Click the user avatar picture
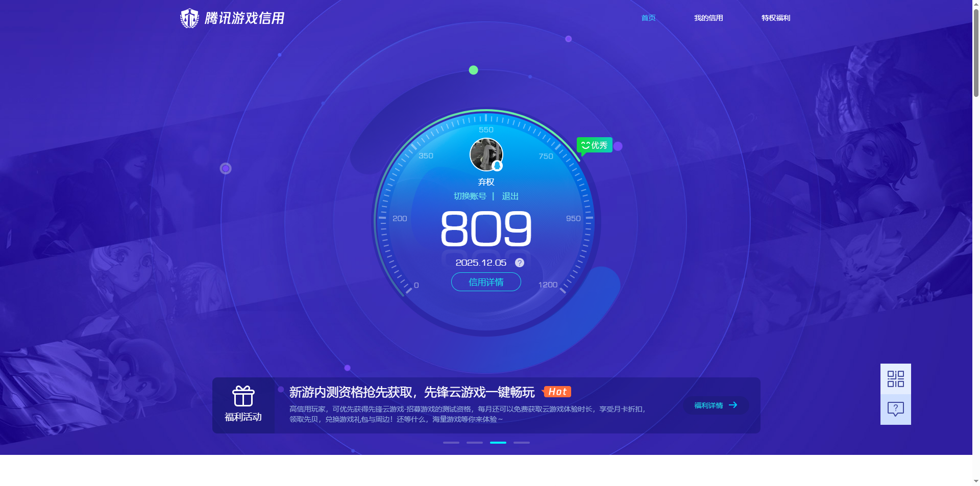The height and width of the screenshot is (486, 980). [x=486, y=155]
